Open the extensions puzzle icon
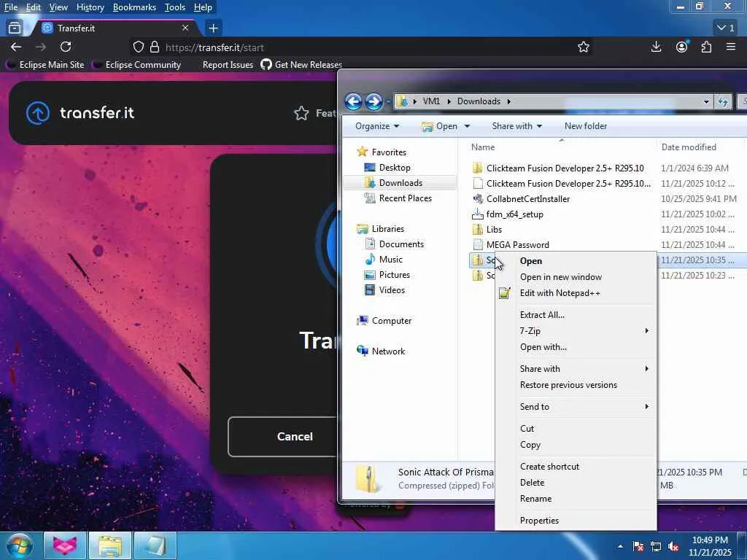 pyautogui.click(x=706, y=47)
